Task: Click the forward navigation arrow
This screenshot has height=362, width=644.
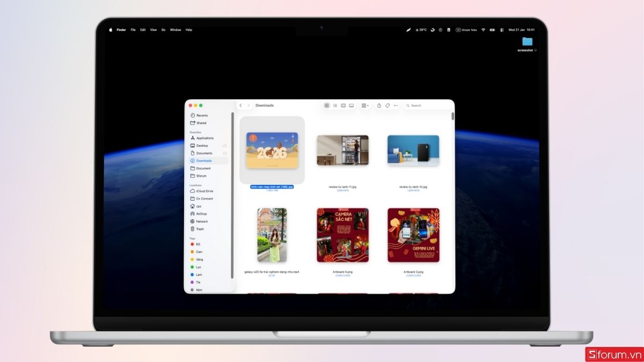Action: point(248,105)
